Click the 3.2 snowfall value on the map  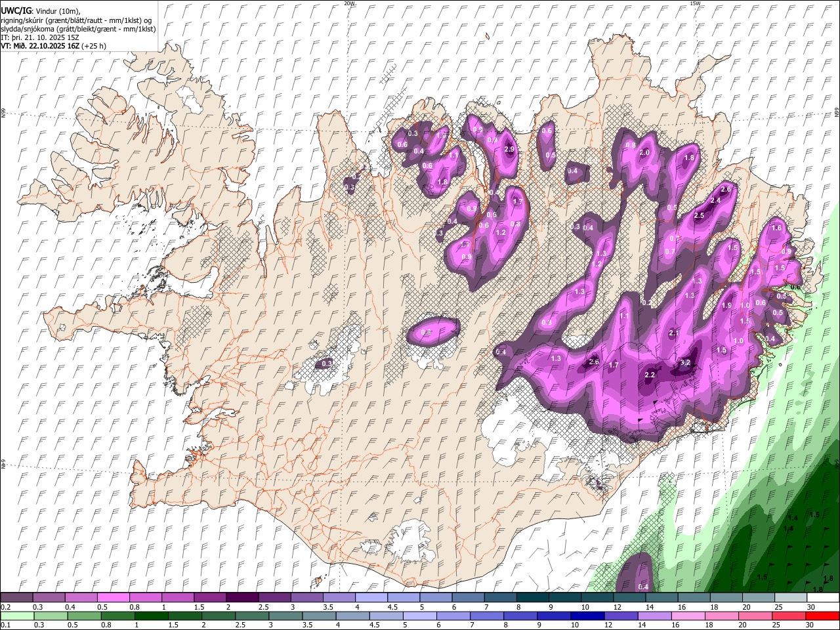[x=685, y=362]
